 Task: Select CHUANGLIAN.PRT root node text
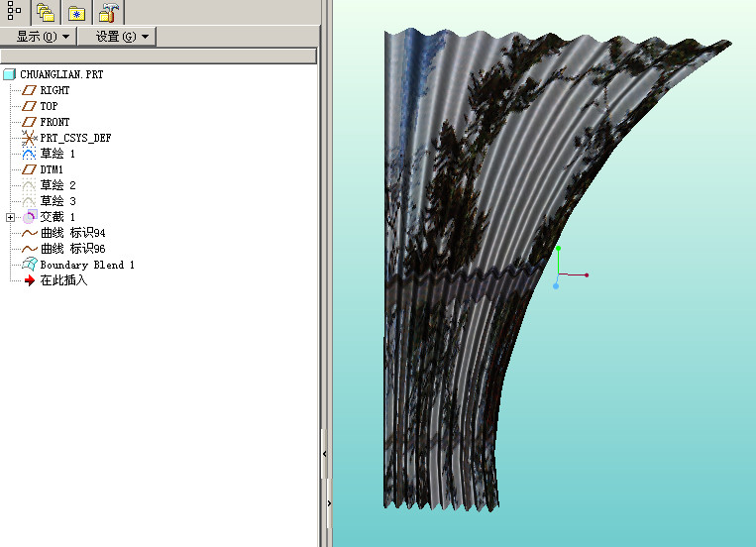click(x=61, y=74)
